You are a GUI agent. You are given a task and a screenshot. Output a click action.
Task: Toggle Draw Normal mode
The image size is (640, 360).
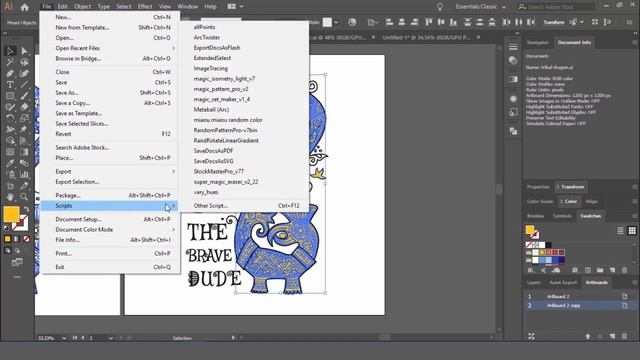point(7,250)
